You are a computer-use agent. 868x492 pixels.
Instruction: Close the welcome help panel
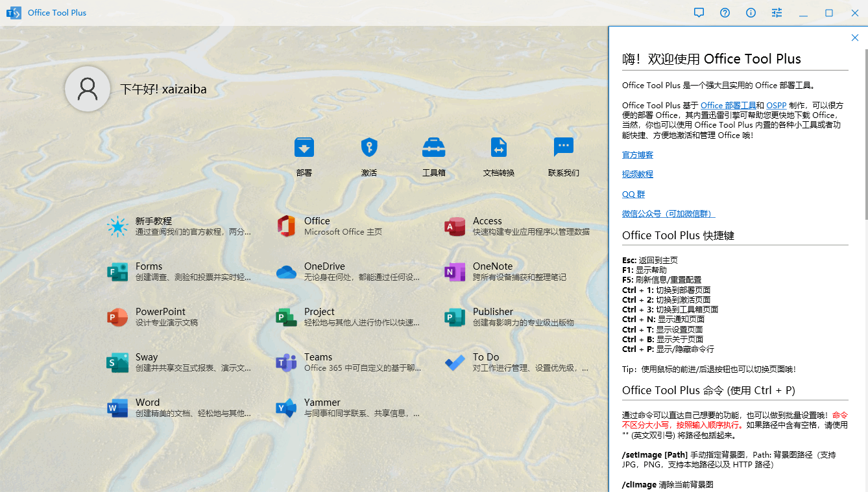click(x=855, y=38)
